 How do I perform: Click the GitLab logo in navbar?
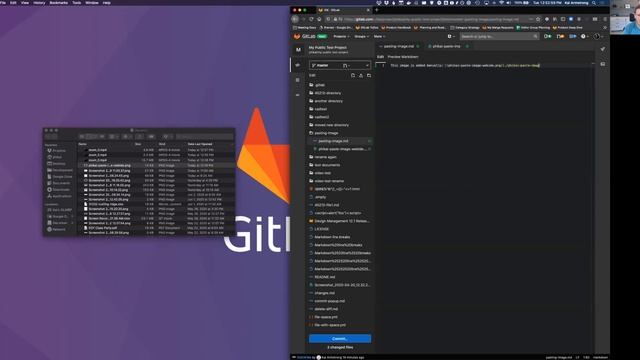pyautogui.click(x=305, y=36)
